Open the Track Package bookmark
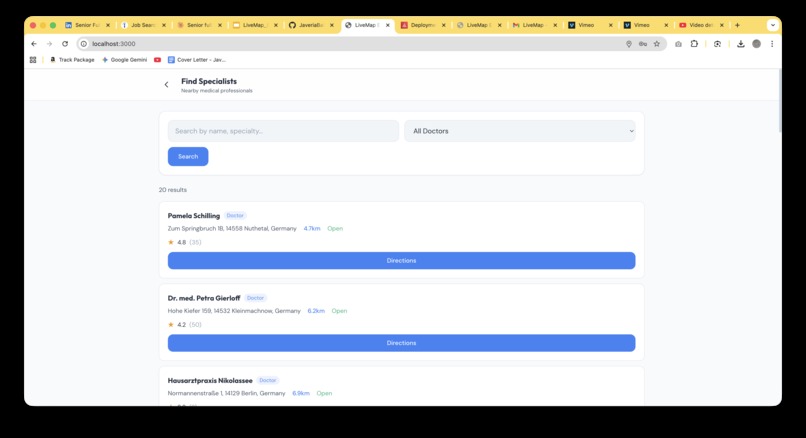 point(72,60)
